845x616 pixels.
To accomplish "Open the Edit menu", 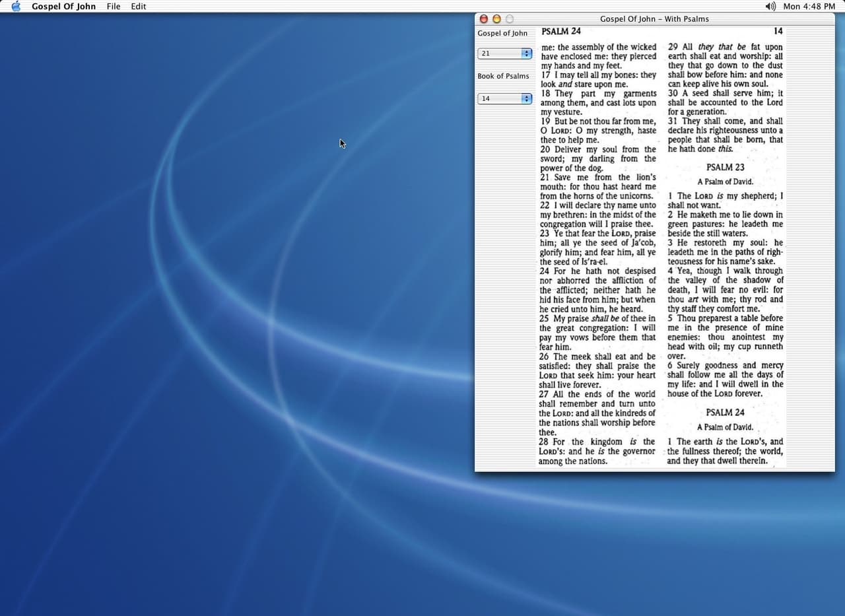I will (139, 6).
